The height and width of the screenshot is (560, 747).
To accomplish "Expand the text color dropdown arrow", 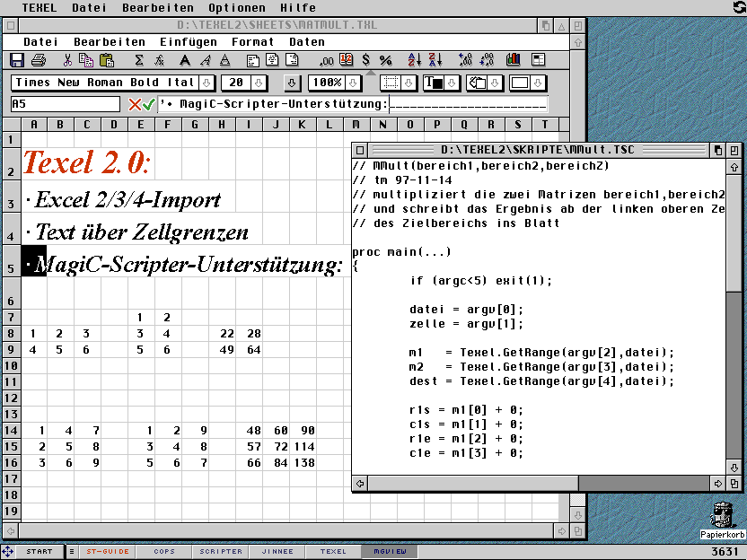I will pos(452,83).
